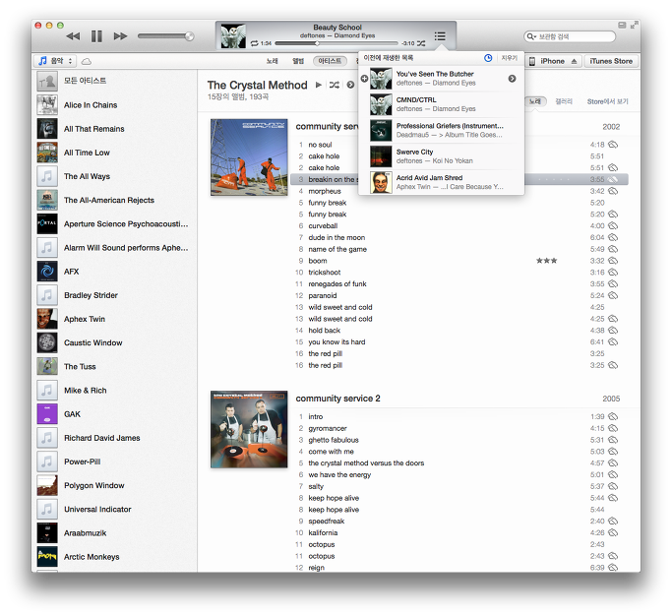The height and width of the screenshot is (616, 672).
Task: Download 'ghetto fabulous' using cloud icon
Action: pyautogui.click(x=613, y=440)
